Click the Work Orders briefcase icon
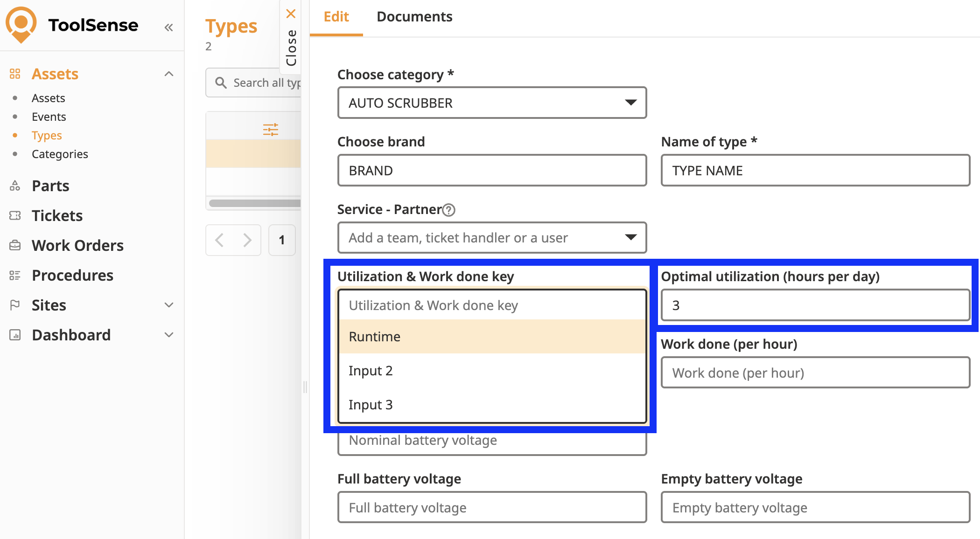980x539 pixels. (x=15, y=245)
